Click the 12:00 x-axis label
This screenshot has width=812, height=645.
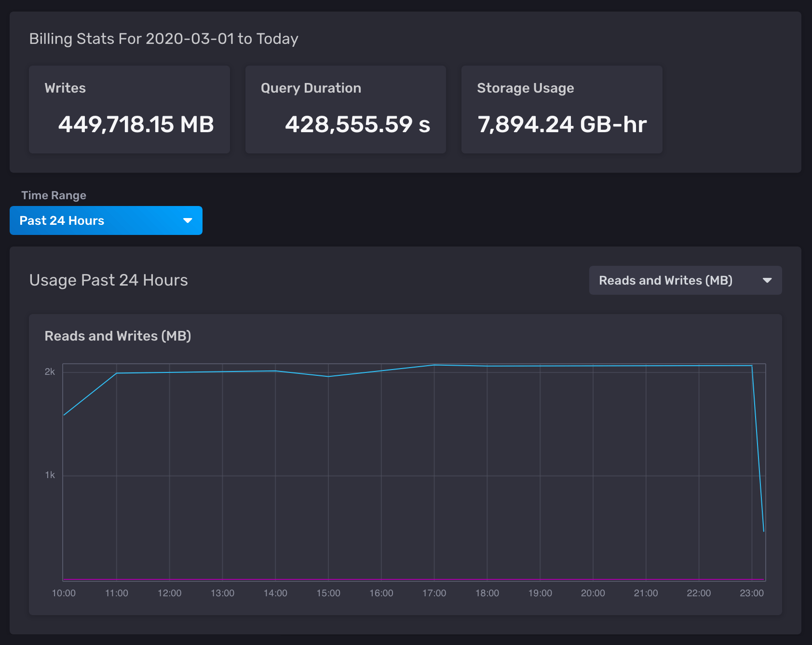pyautogui.click(x=170, y=593)
